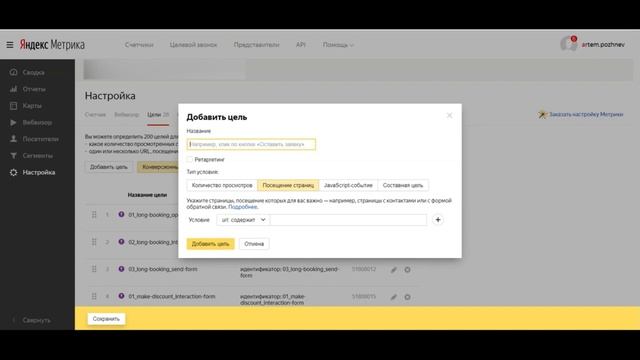The height and width of the screenshot is (360, 640).
Task: Confirm with the yellow Добавить цель button
Action: pos(211,244)
